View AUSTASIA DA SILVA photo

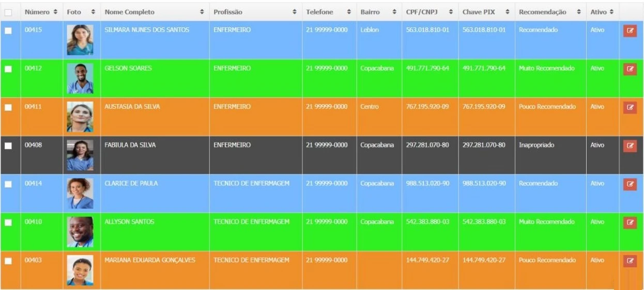(80, 117)
